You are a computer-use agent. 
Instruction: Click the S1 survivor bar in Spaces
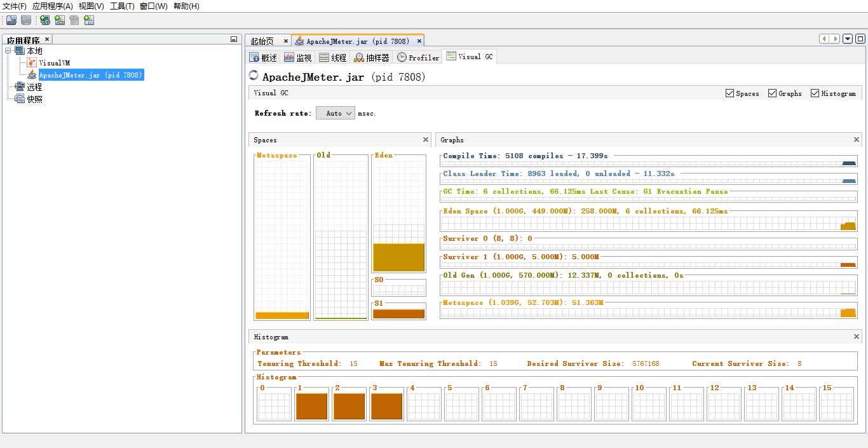[x=398, y=313]
